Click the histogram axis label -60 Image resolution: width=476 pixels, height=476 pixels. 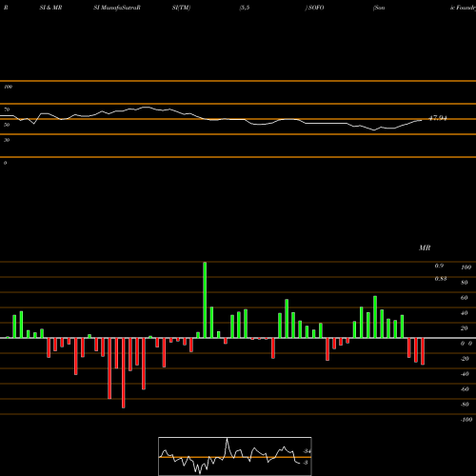tap(465, 389)
